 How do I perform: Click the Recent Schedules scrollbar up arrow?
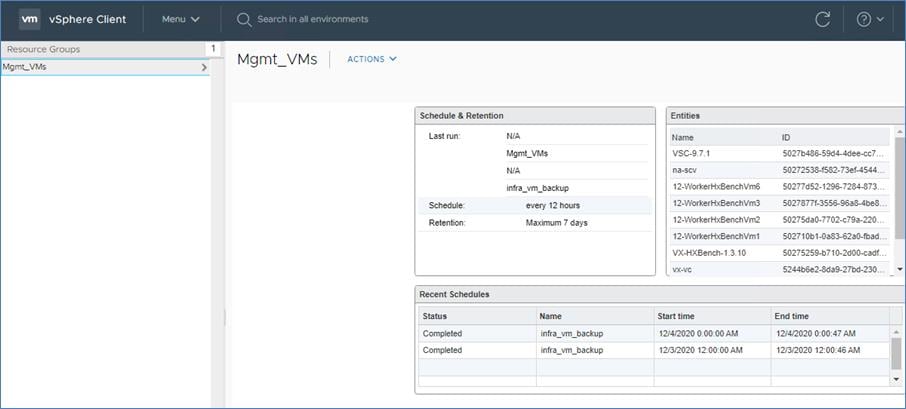click(896, 332)
